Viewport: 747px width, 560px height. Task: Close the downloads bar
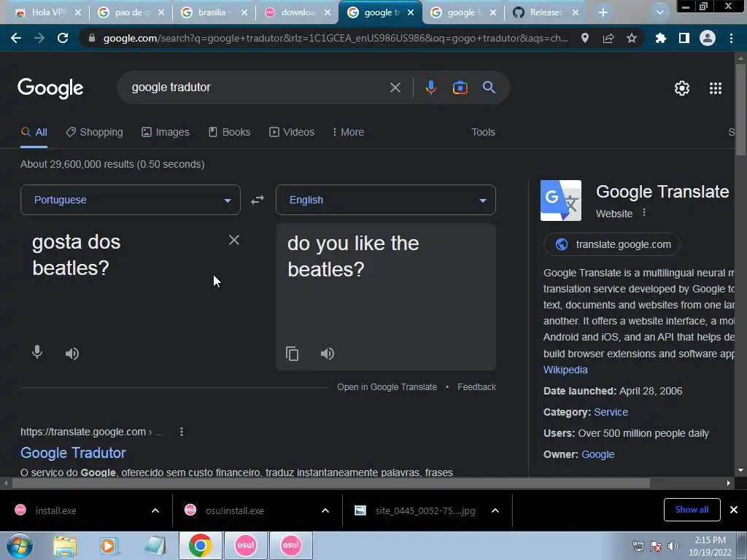734,510
